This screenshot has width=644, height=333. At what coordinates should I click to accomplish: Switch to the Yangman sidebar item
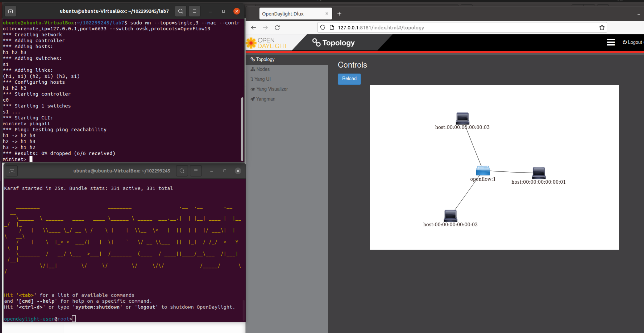[265, 99]
